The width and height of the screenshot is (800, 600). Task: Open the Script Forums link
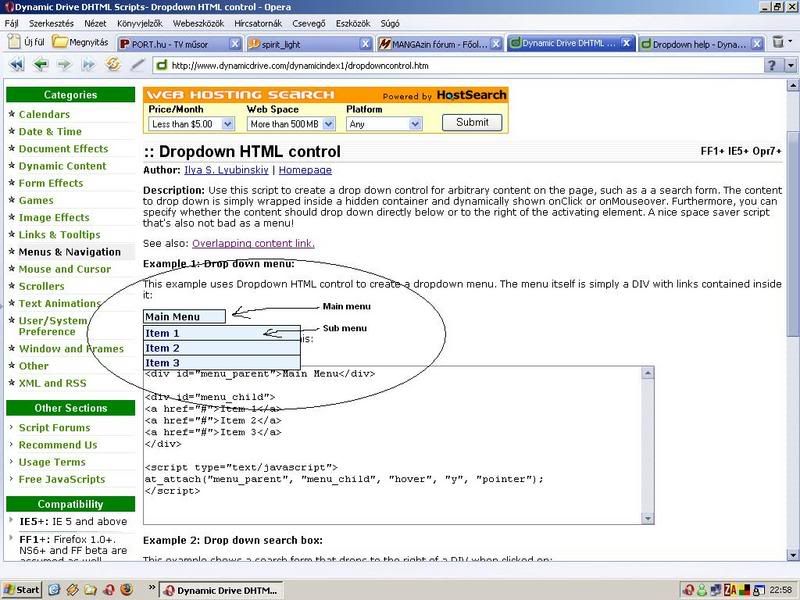pyautogui.click(x=55, y=428)
